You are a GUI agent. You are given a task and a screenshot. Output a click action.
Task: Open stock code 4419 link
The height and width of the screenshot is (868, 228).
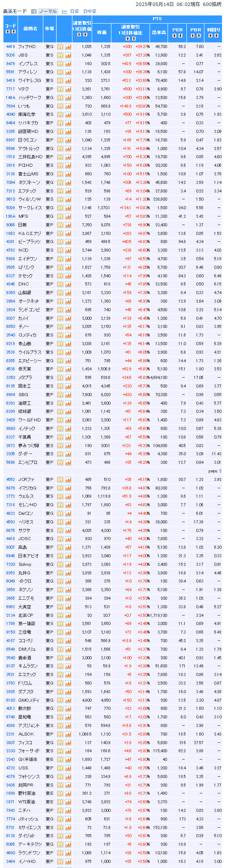10,46
